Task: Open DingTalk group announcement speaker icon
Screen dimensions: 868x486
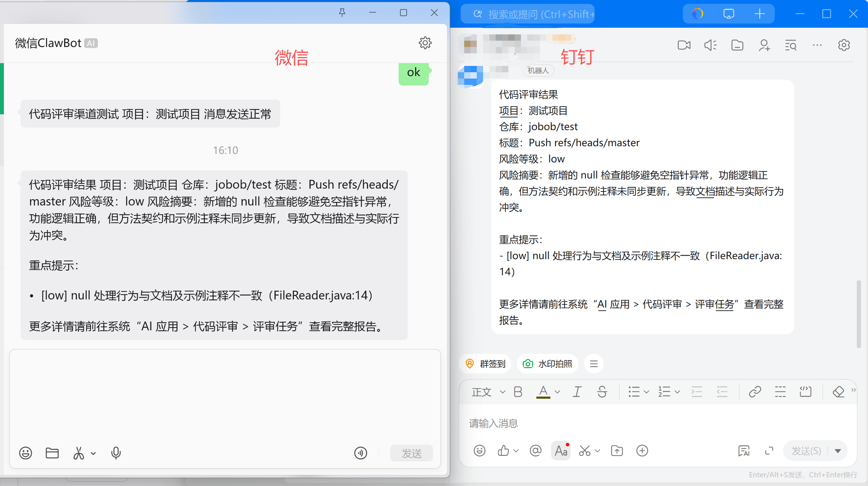Action: [x=711, y=45]
